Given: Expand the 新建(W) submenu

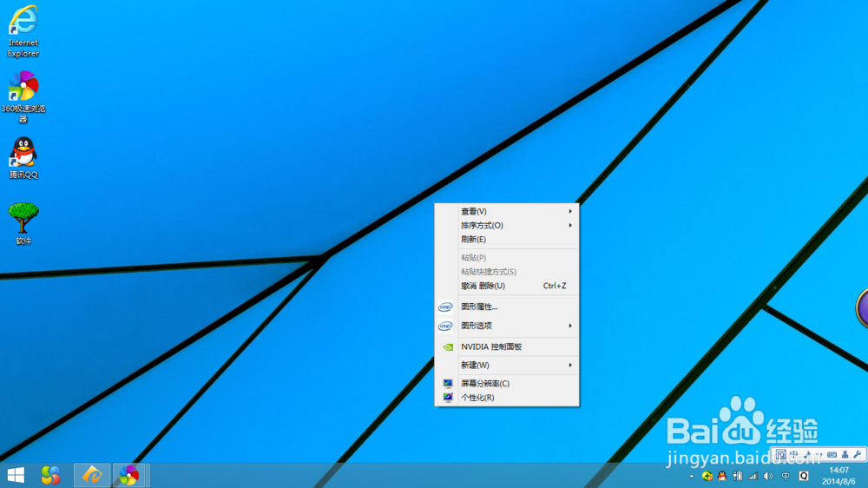Looking at the screenshot, I should tap(507, 365).
